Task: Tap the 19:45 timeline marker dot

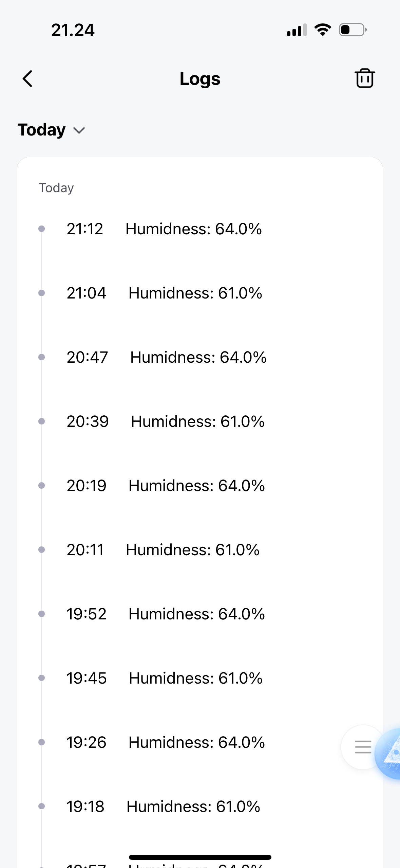Action: coord(42,678)
